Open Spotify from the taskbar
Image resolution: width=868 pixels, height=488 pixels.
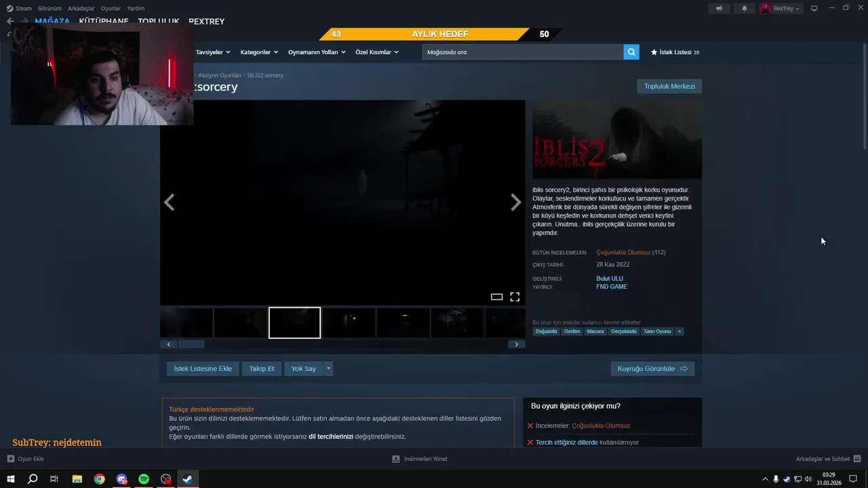click(144, 479)
